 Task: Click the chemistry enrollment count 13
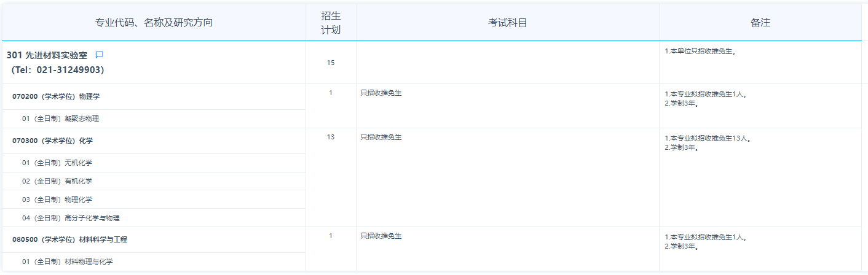tap(331, 137)
